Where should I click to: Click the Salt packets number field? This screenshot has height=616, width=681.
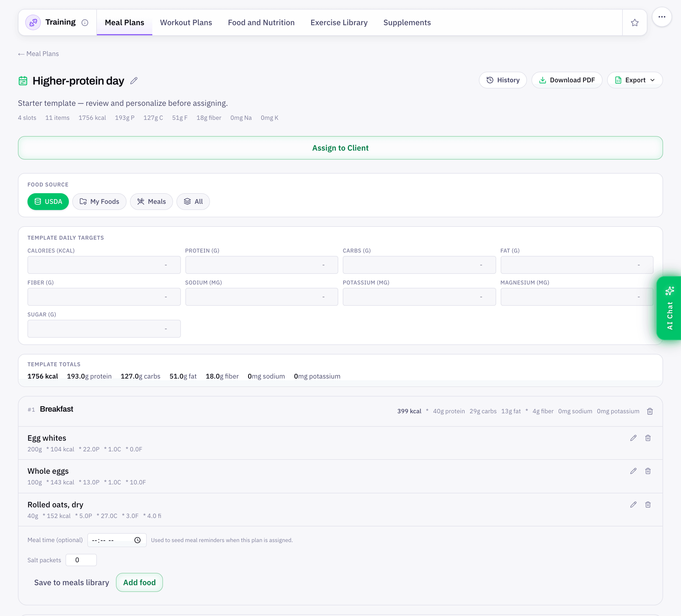(x=81, y=560)
